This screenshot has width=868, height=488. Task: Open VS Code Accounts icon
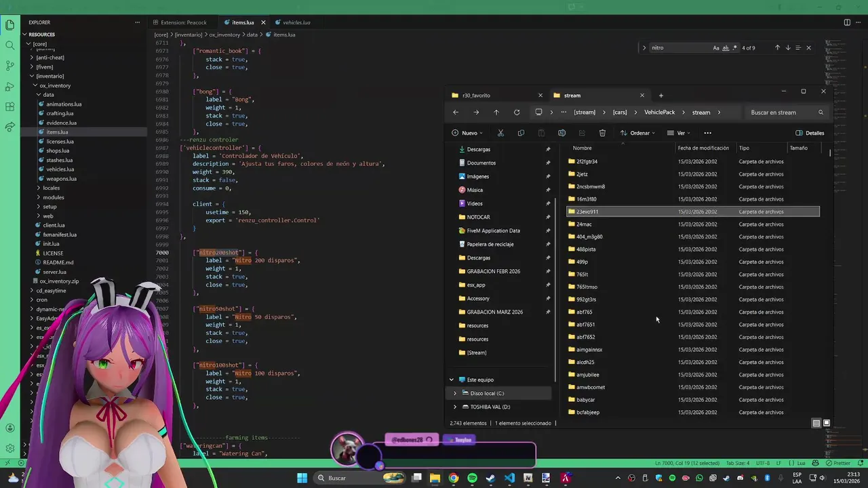(x=9, y=428)
